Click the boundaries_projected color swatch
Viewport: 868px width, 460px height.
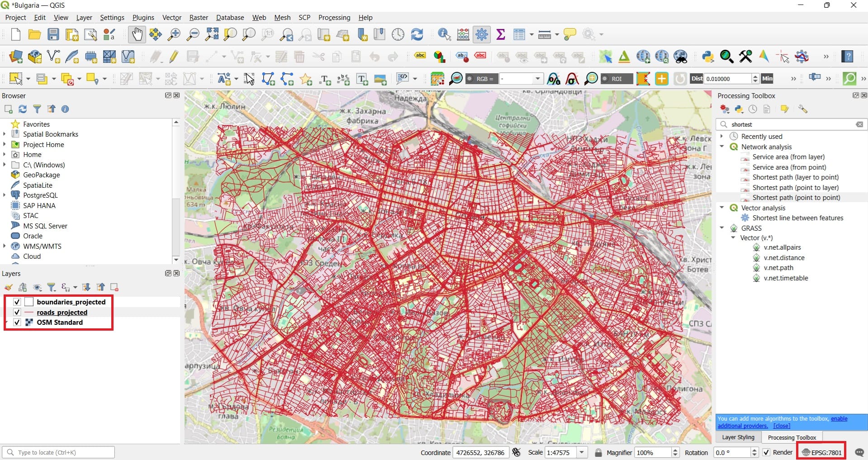pos(29,302)
